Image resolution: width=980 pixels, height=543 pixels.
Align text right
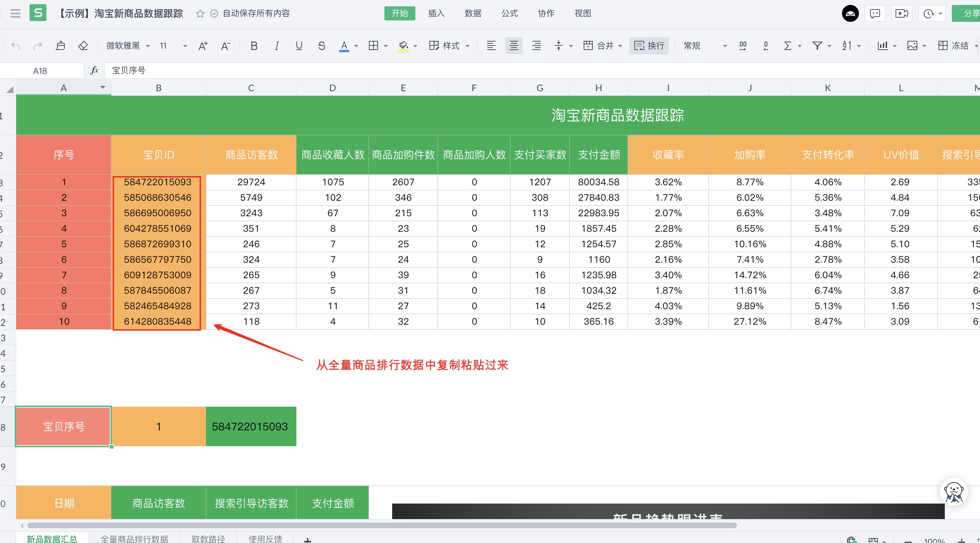point(536,46)
